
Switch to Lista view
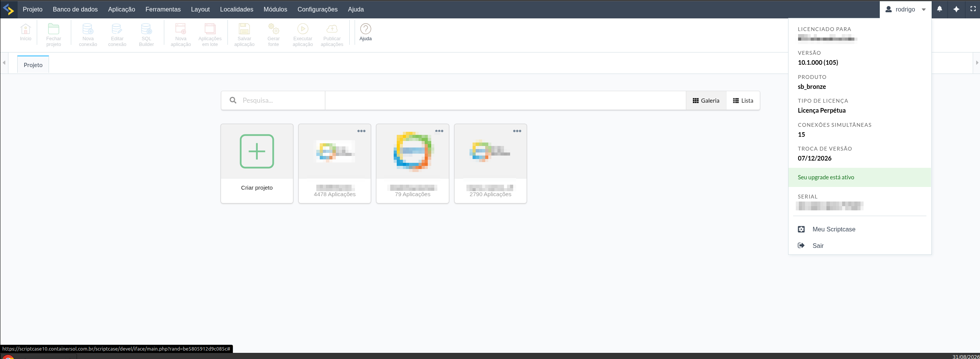(x=743, y=100)
